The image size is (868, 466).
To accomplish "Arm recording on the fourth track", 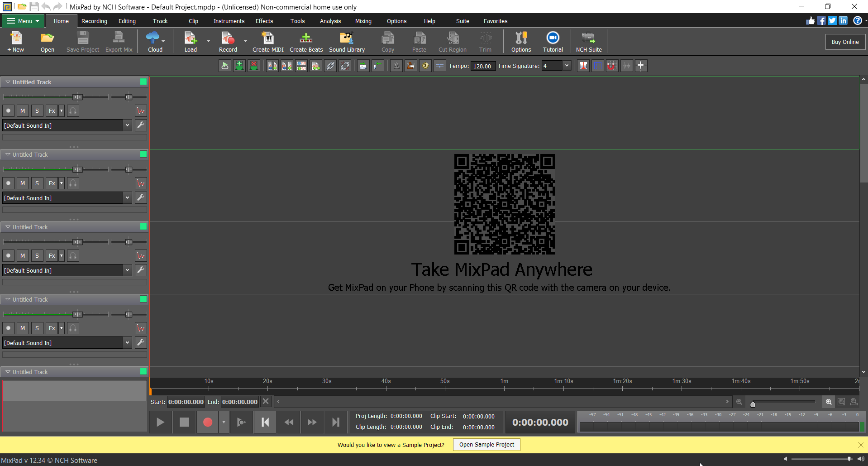I will click(8, 328).
